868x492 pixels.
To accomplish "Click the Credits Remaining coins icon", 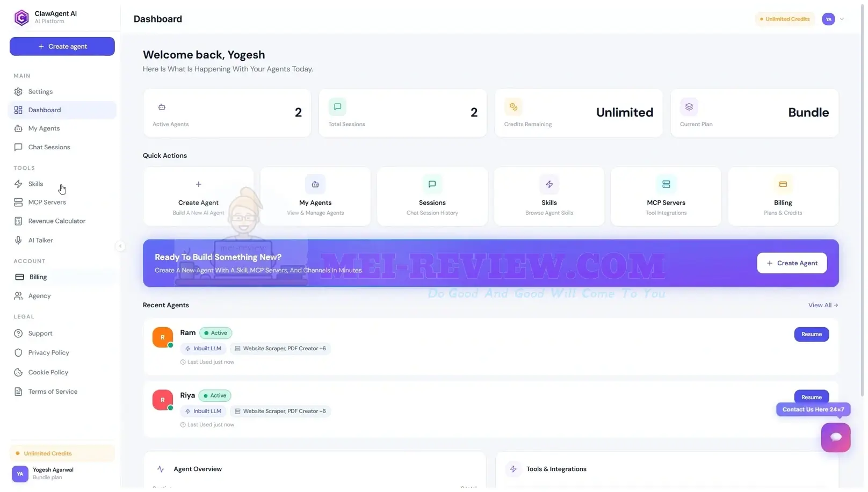I will (513, 107).
